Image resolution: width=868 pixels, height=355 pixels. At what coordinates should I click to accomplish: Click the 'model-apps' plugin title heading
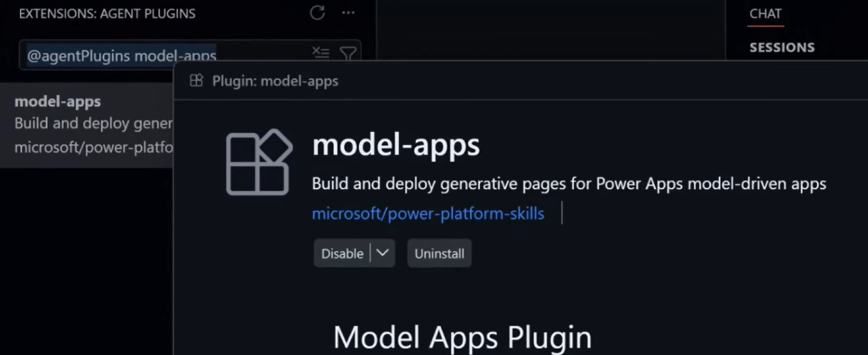pyautogui.click(x=396, y=145)
